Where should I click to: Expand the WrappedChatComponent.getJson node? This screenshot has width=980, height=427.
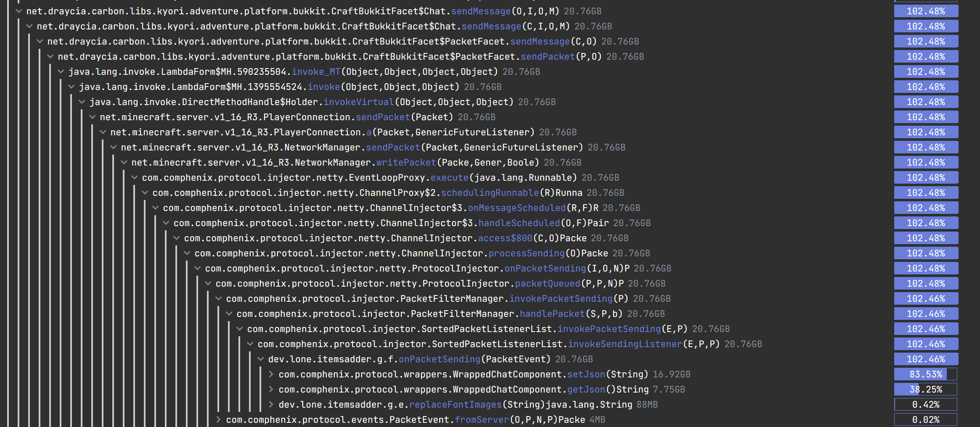[x=270, y=389]
